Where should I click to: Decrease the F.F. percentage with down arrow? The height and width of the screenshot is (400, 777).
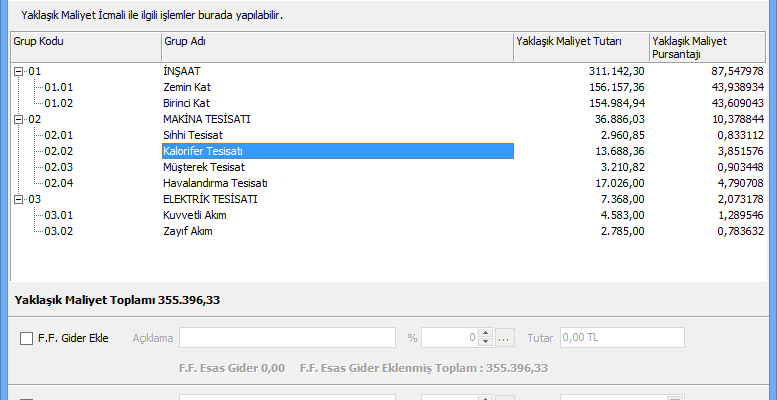pyautogui.click(x=485, y=343)
